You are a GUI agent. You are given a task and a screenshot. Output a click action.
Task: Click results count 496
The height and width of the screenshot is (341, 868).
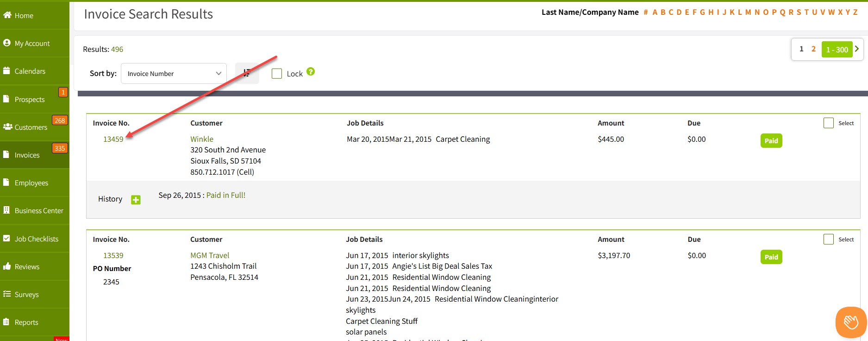[117, 49]
